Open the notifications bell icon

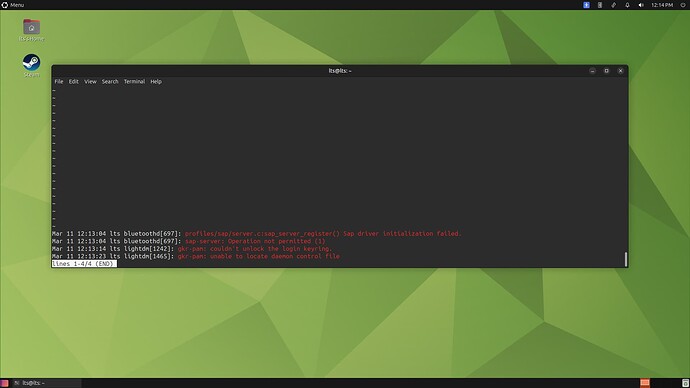point(627,5)
